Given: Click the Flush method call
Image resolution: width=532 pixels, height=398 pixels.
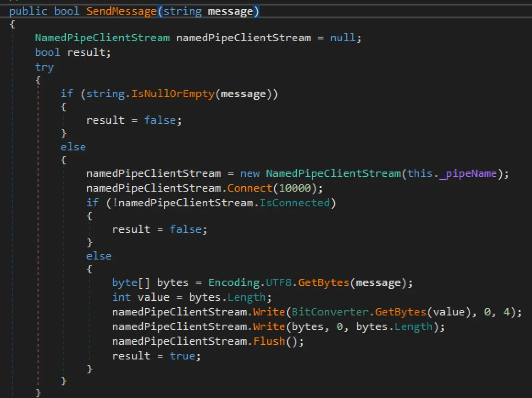Looking at the screenshot, I should tap(269, 341).
